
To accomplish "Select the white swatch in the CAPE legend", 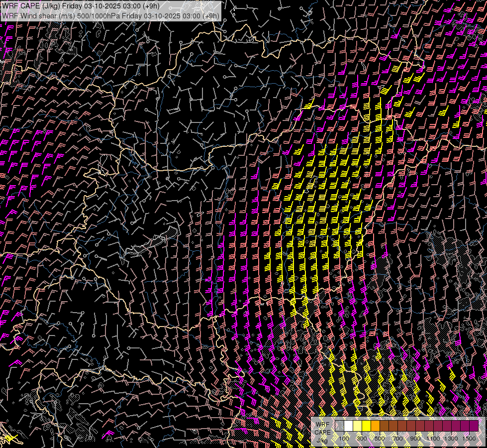I will [349, 426].
